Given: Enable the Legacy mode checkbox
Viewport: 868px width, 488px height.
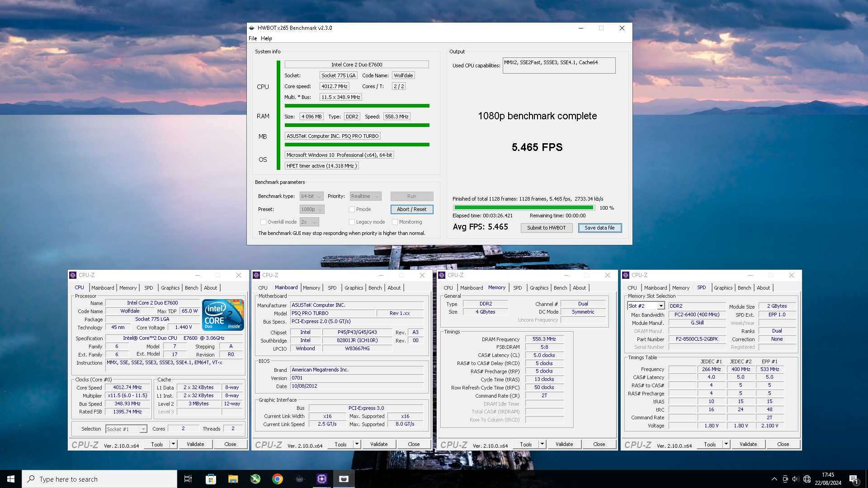Looking at the screenshot, I should pos(352,222).
